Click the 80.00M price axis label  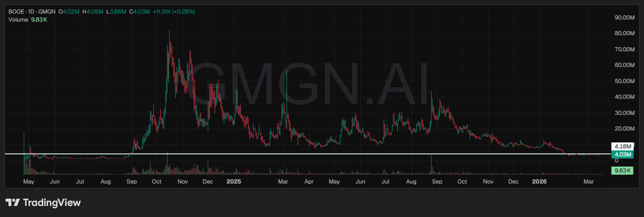click(624, 33)
